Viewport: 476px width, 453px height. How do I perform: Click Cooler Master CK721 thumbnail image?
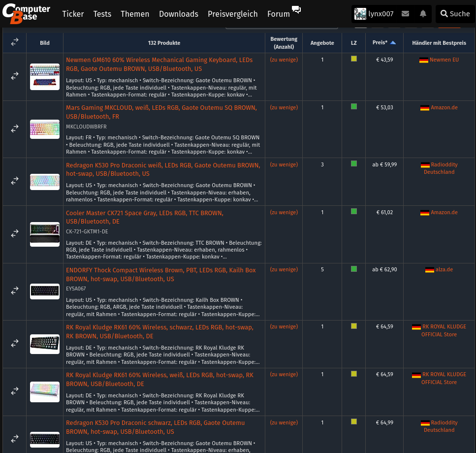(45, 234)
